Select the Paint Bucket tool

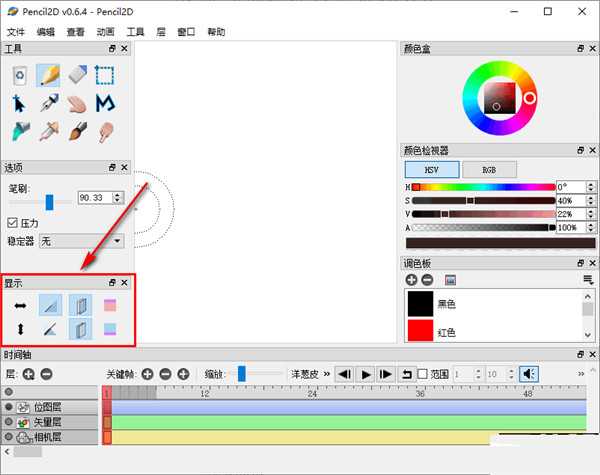(x=20, y=131)
